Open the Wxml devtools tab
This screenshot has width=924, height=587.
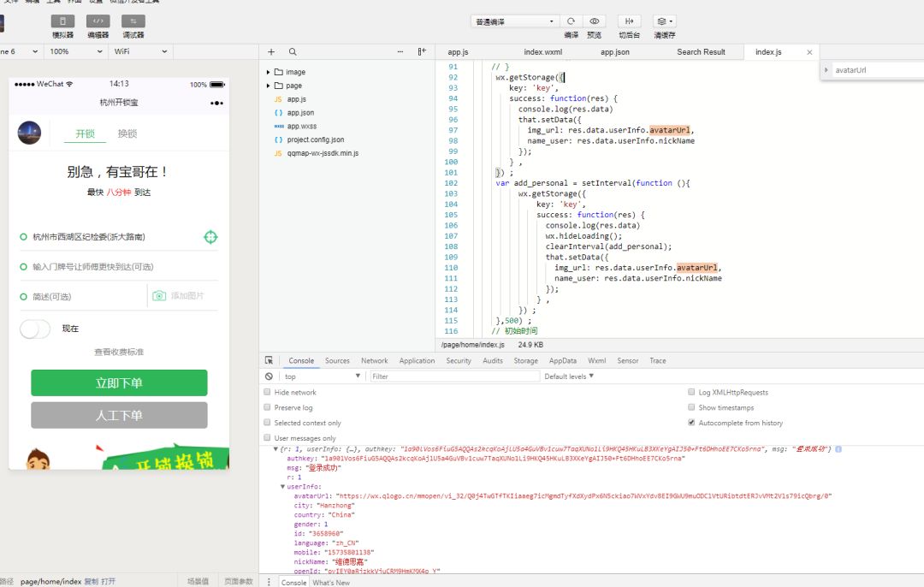596,361
